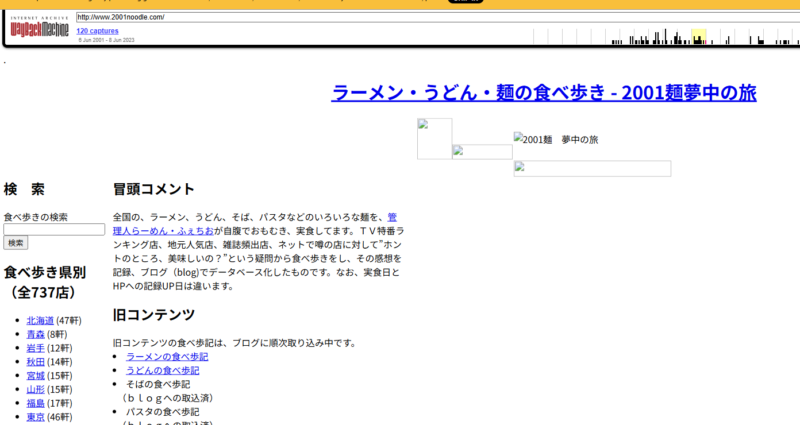This screenshot has height=425, width=800.
Task: Click the 検索 search button
Action: 16,243
